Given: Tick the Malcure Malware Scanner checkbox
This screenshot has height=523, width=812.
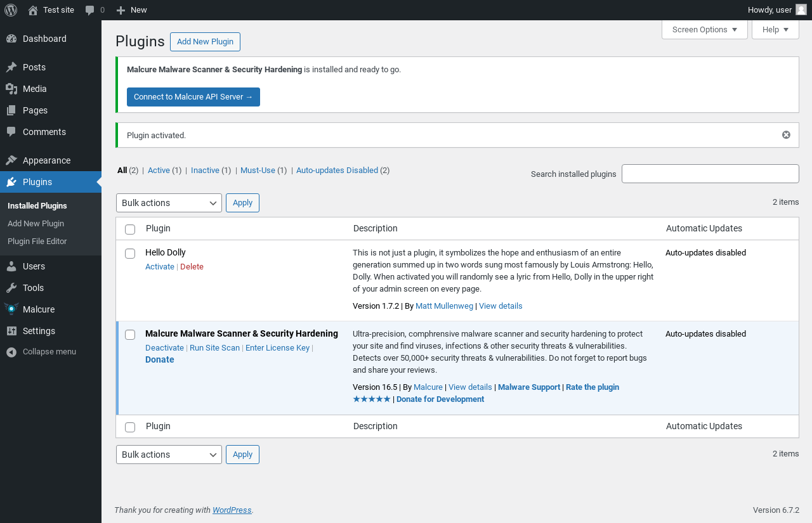Looking at the screenshot, I should (x=130, y=335).
